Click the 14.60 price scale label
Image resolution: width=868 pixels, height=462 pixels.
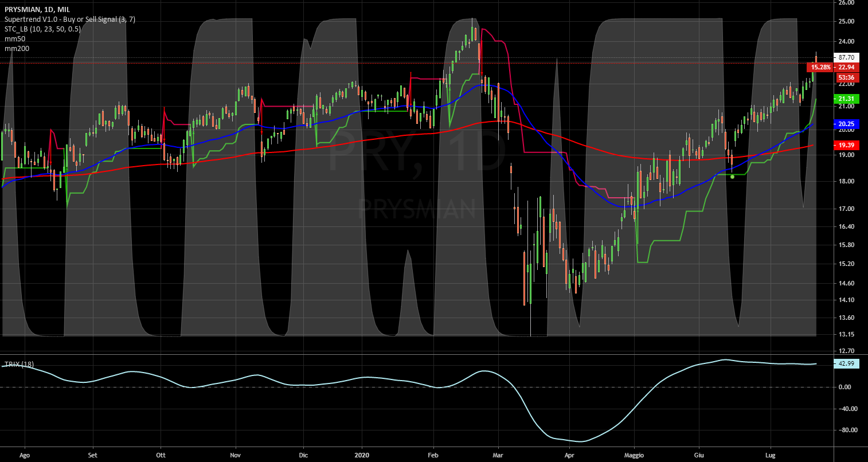click(846, 283)
